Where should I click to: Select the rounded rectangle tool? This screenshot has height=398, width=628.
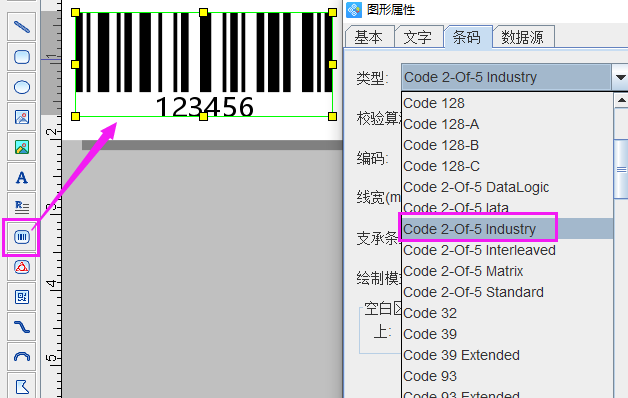[22, 57]
